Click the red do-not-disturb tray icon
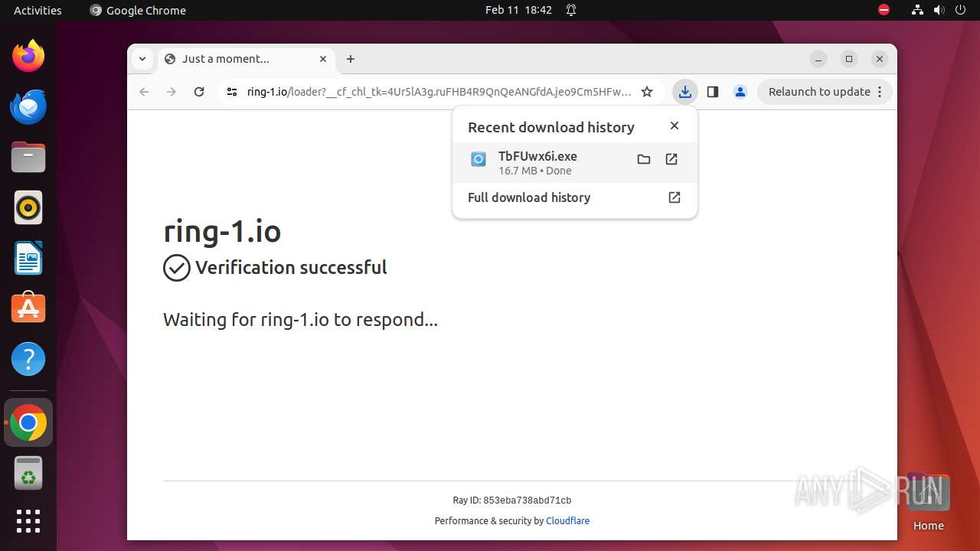 coord(884,10)
